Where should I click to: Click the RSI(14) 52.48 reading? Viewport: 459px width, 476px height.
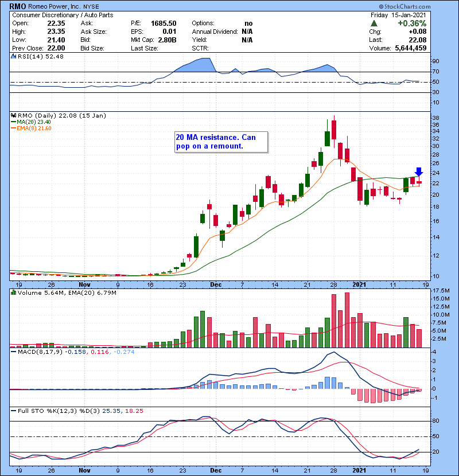(40, 56)
